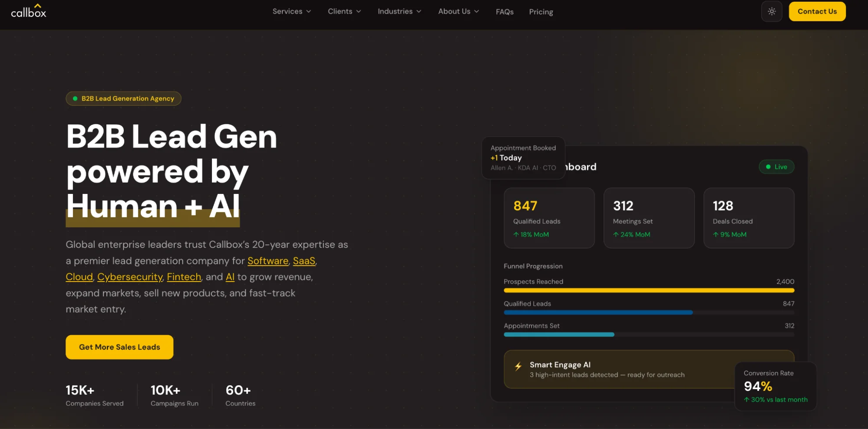Click the blue Qualified Leads progress bar
Screen dimensions: 868x429
[x=598, y=312]
